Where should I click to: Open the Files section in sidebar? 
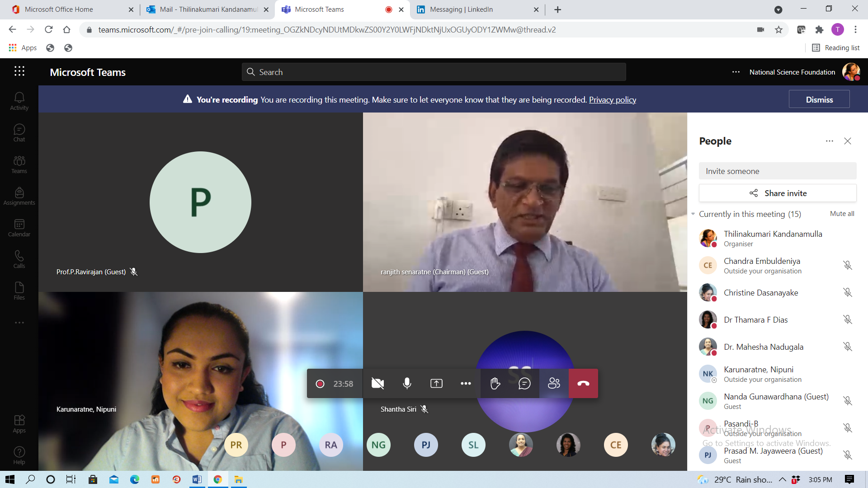19,291
